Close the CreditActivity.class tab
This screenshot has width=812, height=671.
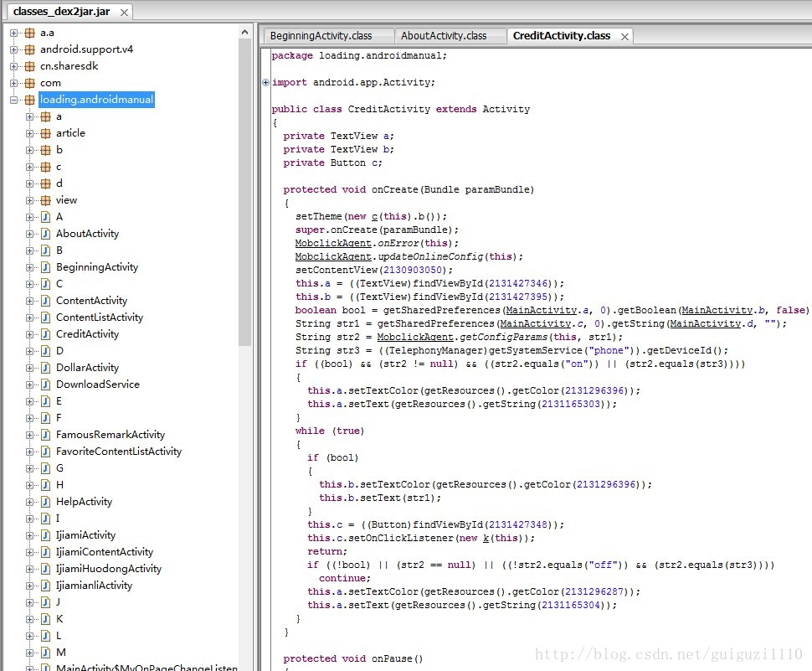point(625,36)
